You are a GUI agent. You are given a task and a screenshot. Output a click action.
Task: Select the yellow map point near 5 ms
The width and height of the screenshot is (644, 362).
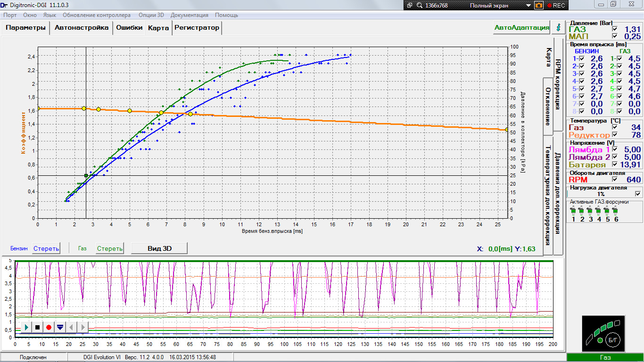pyautogui.click(x=130, y=111)
